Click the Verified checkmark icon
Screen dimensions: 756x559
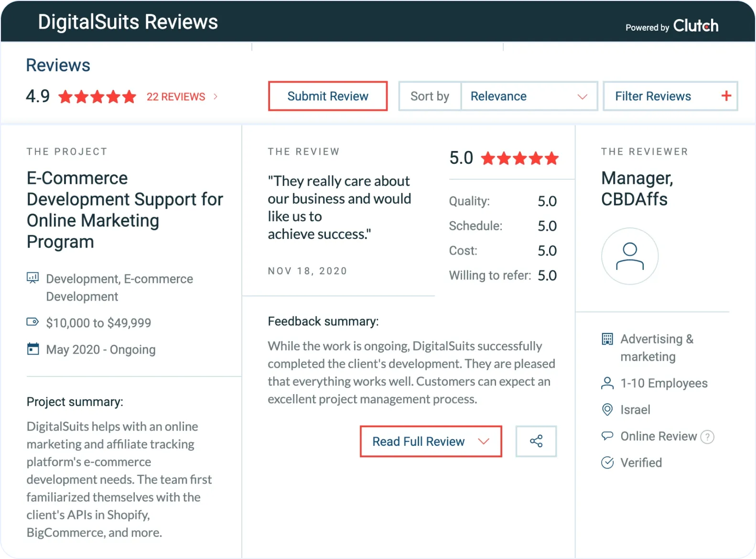click(607, 462)
